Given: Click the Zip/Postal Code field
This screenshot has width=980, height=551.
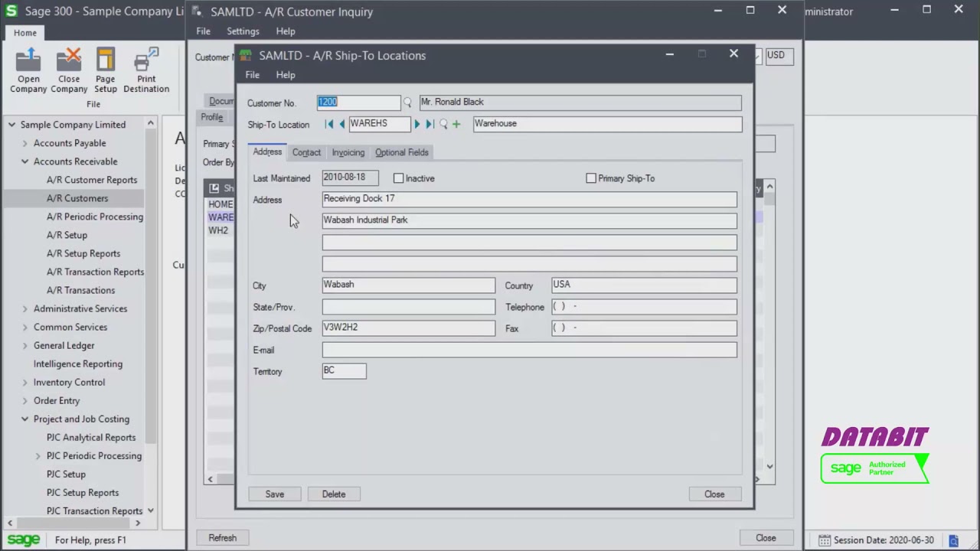Looking at the screenshot, I should click(409, 328).
